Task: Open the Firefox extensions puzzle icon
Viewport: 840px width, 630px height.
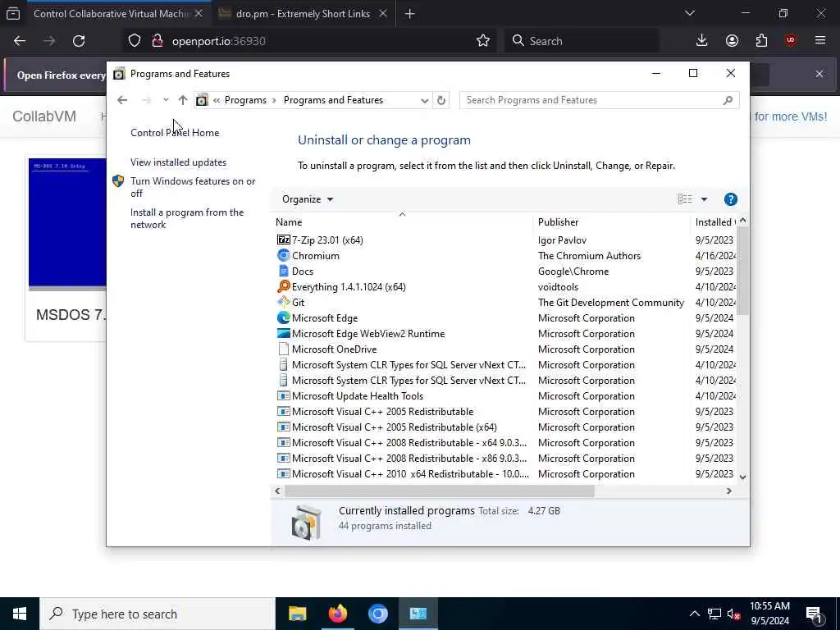Action: tap(761, 41)
